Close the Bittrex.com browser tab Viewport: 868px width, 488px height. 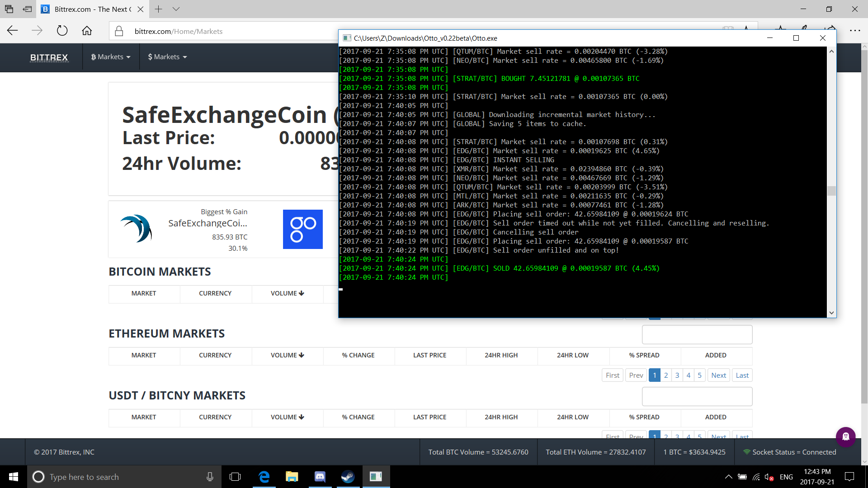point(141,9)
